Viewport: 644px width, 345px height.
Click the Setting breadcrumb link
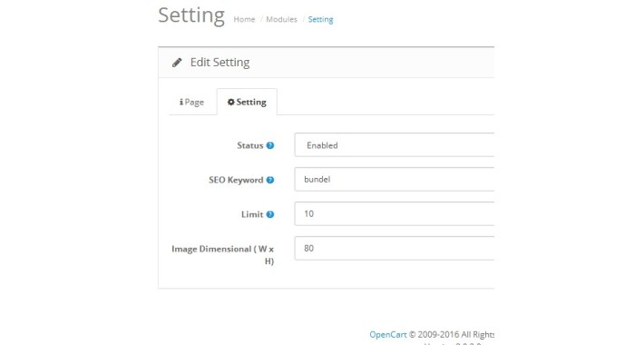[320, 19]
